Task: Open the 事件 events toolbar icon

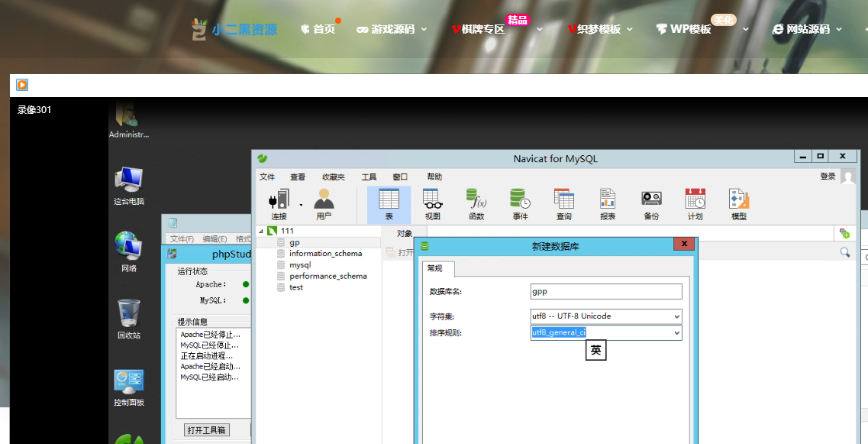Action: [x=520, y=205]
